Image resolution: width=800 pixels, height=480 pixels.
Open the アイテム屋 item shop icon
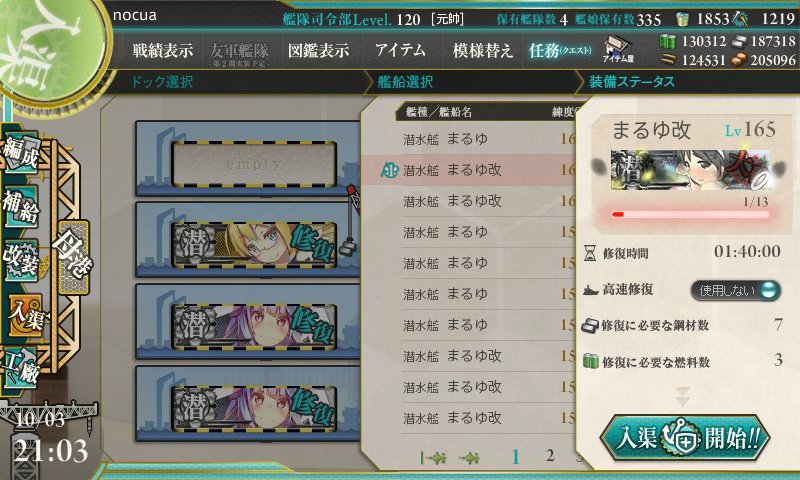[618, 49]
